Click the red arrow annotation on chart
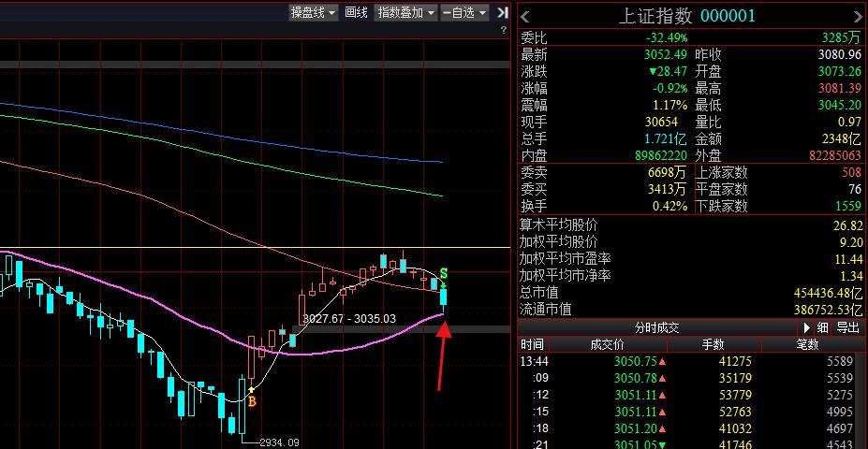This screenshot has height=449, width=868. click(442, 355)
